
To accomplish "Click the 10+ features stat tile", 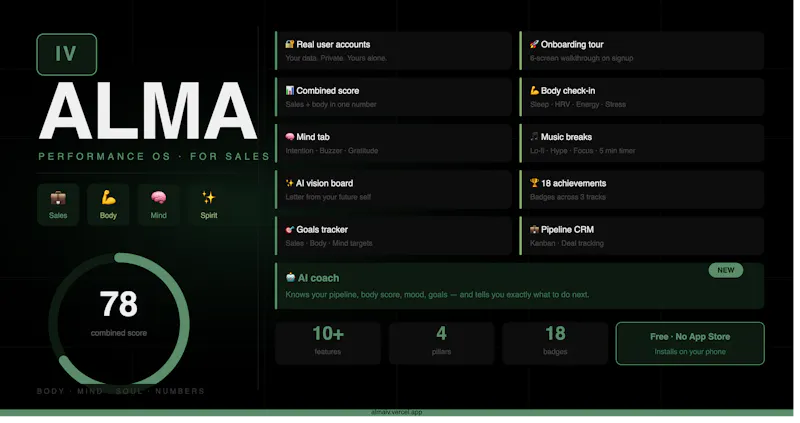I will 328,343.
